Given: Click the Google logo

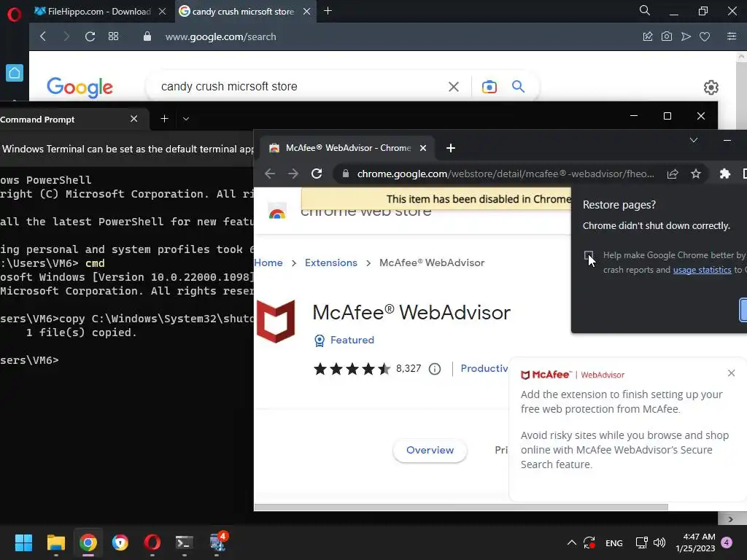Looking at the screenshot, I should tap(80, 87).
